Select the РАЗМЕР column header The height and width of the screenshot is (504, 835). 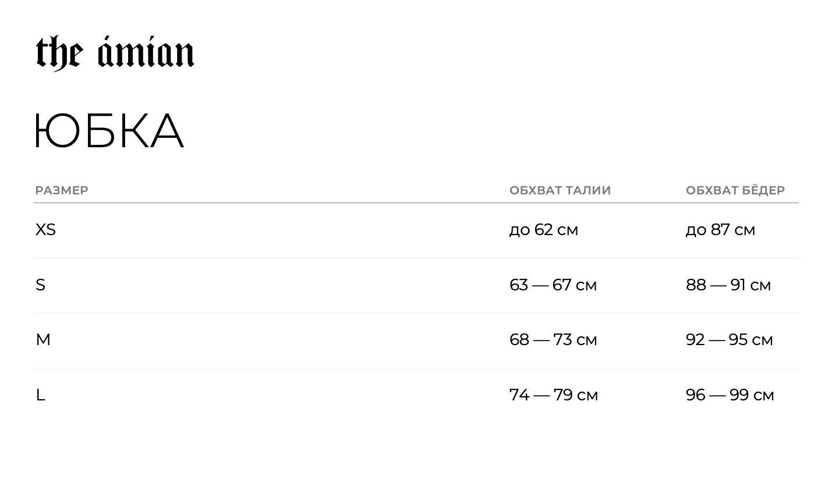[x=62, y=190]
